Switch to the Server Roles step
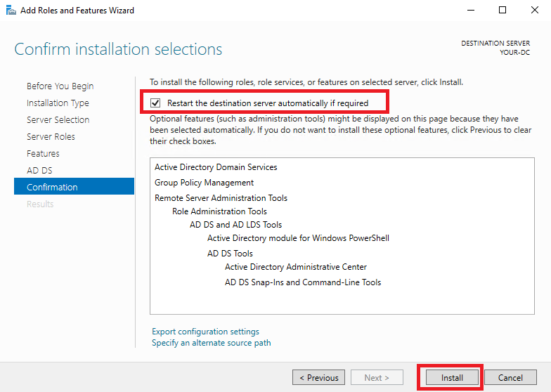The height and width of the screenshot is (392, 551). 51,136
